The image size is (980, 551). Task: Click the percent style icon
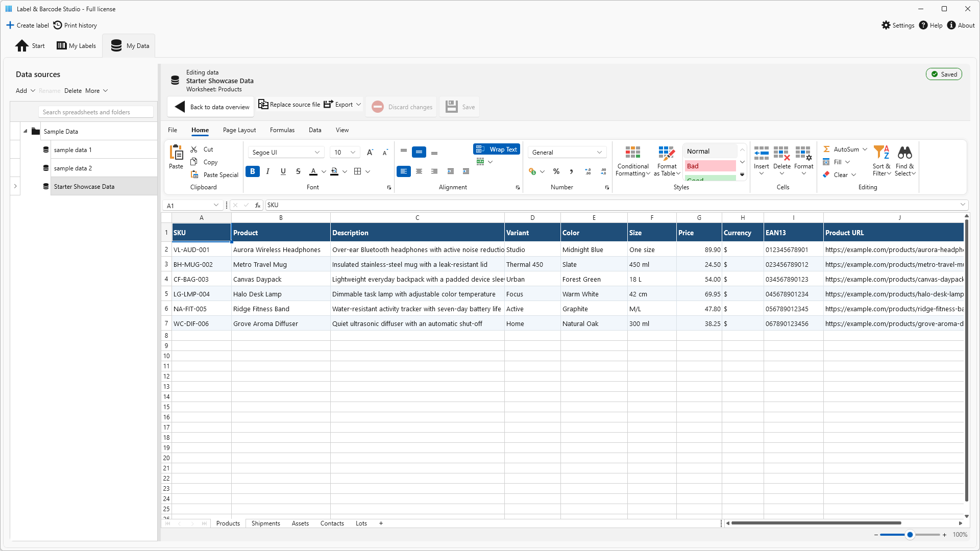[556, 171]
